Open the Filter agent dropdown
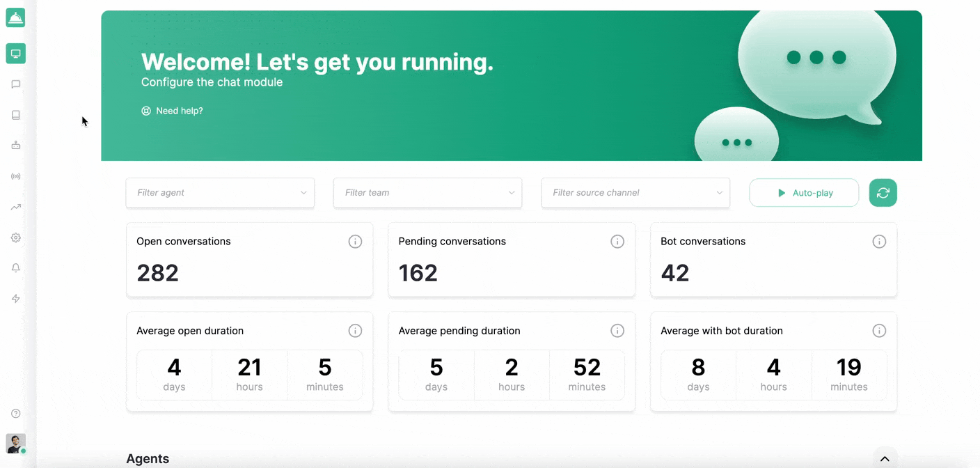The image size is (980, 468). tap(220, 193)
